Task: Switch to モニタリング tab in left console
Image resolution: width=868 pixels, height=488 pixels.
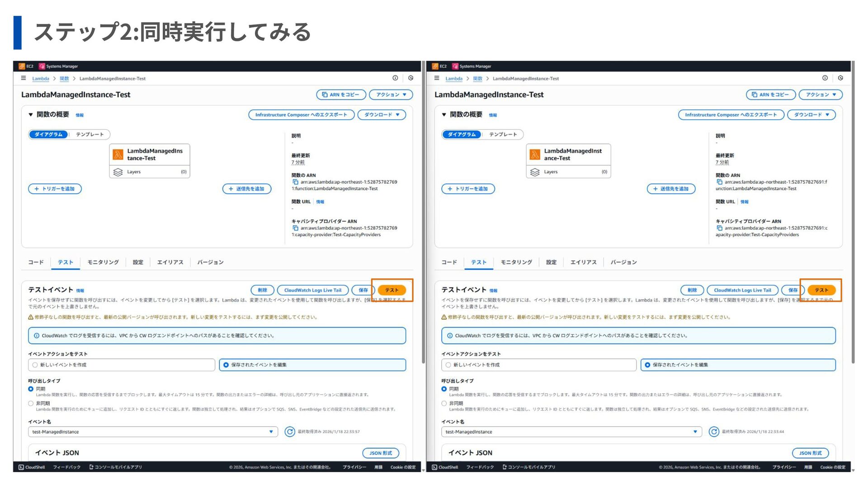Action: click(103, 263)
